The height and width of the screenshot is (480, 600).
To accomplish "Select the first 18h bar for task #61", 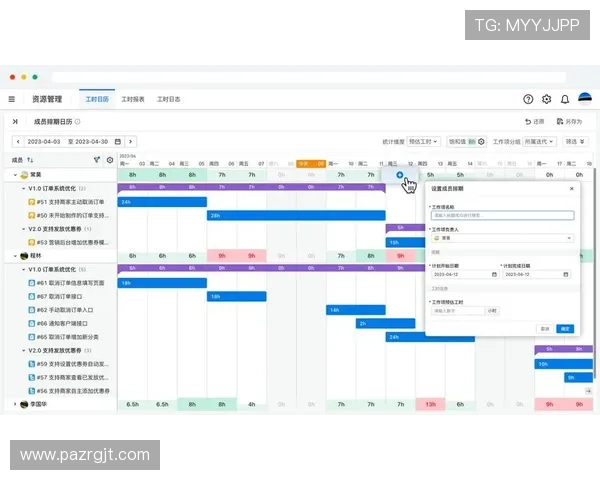I will click(162, 283).
